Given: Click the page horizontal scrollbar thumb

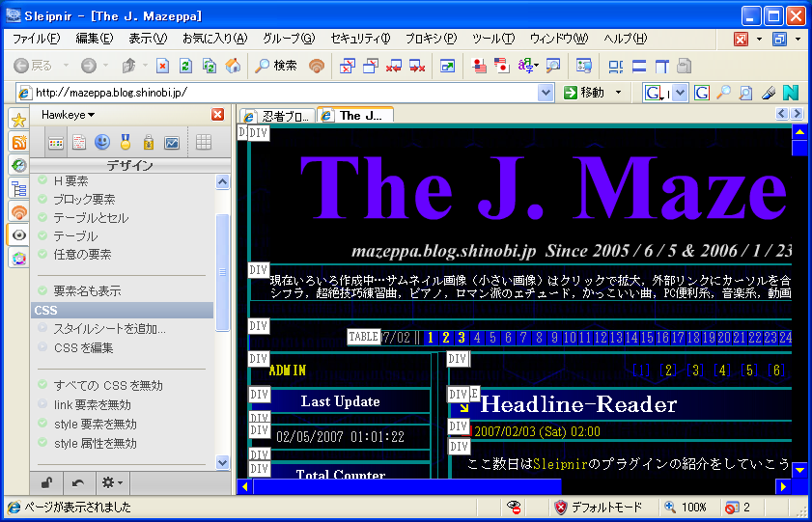Looking at the screenshot, I should [x=407, y=486].
